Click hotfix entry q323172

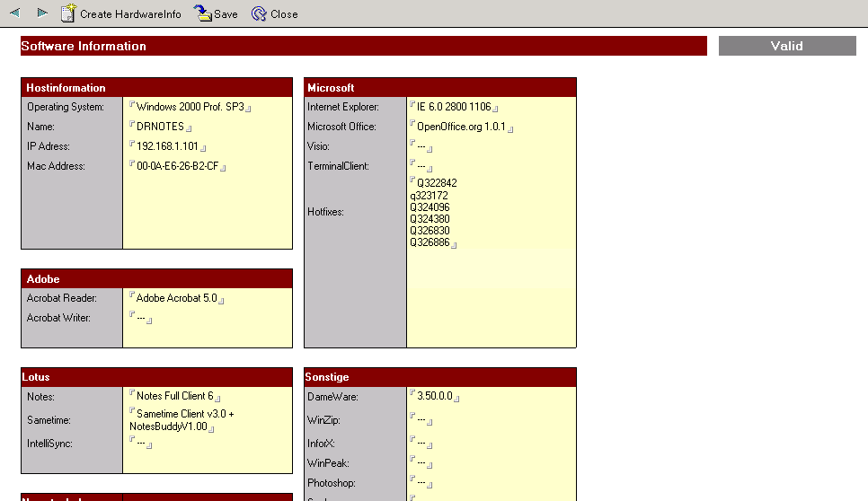coord(429,196)
